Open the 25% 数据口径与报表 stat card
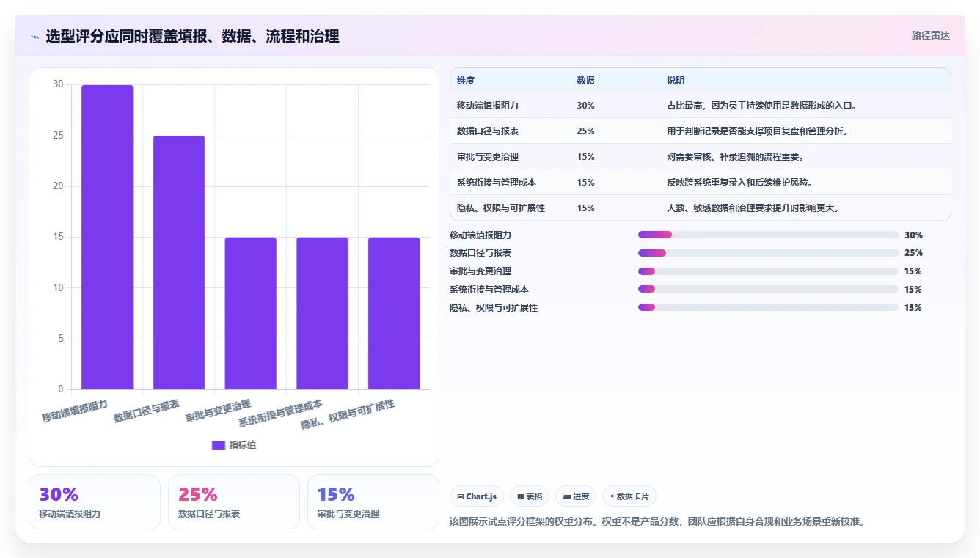The height and width of the screenshot is (558, 980). click(234, 502)
